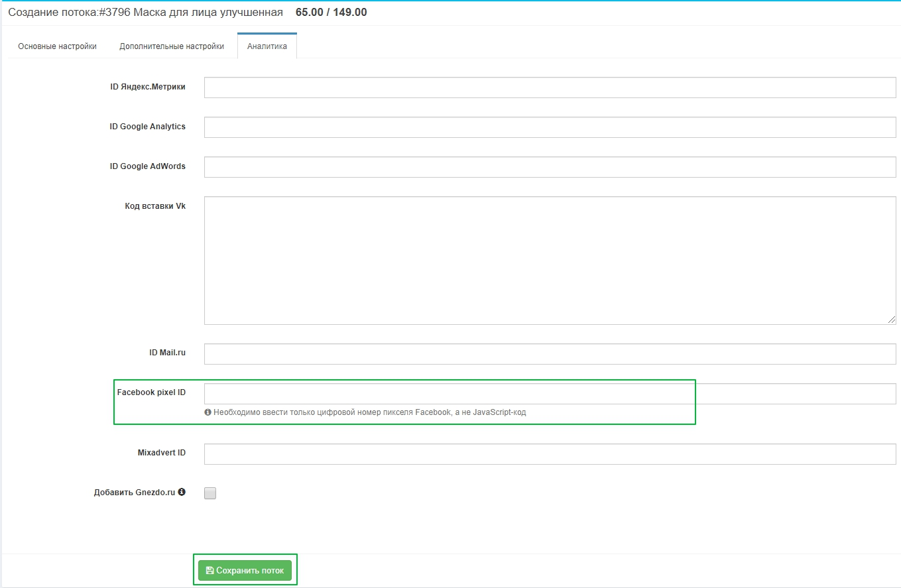Click the Vk textarea resize handle
901x588 pixels.
pos(892,320)
